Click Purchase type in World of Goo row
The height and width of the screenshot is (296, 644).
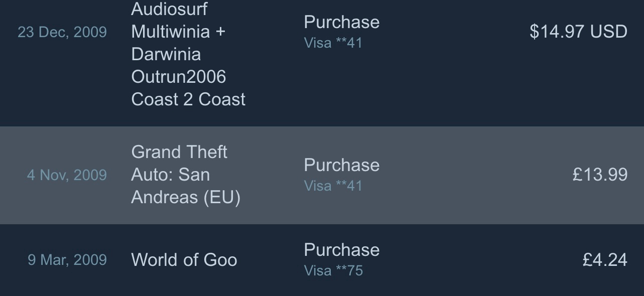(341, 250)
